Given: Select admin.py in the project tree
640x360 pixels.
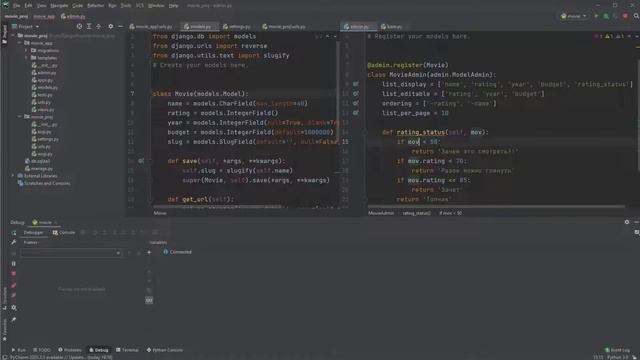Looking at the screenshot, I should pyautogui.click(x=44, y=73).
